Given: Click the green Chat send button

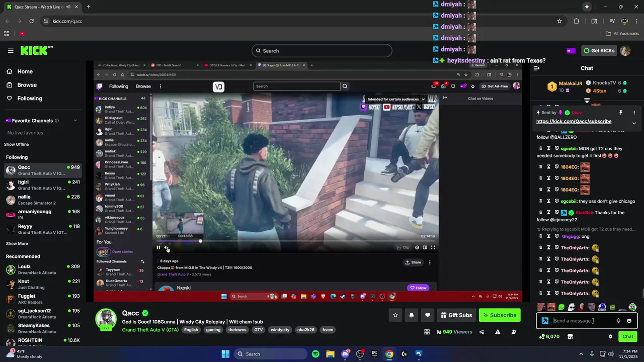Looking at the screenshot, I should click(628, 336).
